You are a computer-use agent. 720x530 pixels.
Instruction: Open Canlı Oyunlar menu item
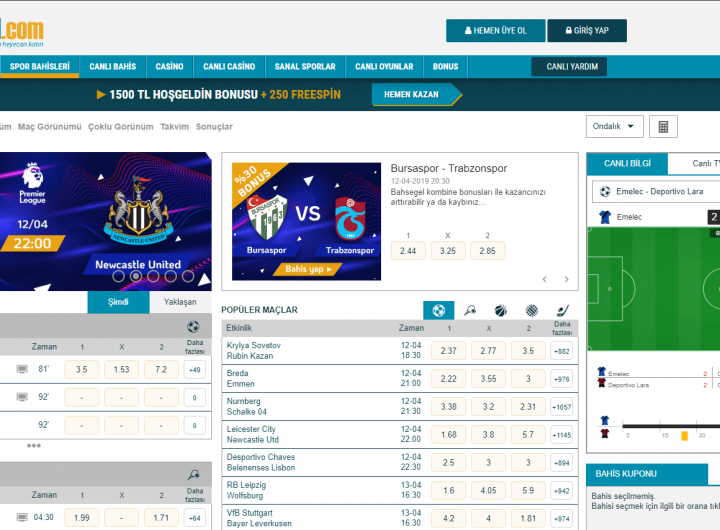click(x=384, y=67)
